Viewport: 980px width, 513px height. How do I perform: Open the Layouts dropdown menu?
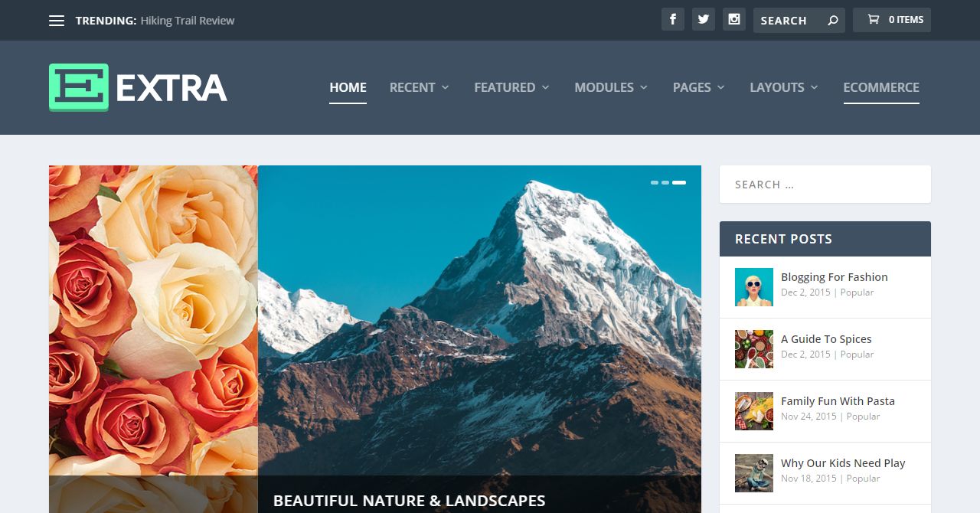point(784,87)
